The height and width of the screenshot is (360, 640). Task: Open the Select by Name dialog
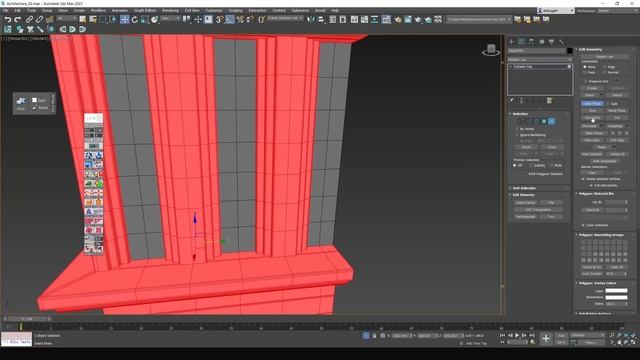click(93, 19)
